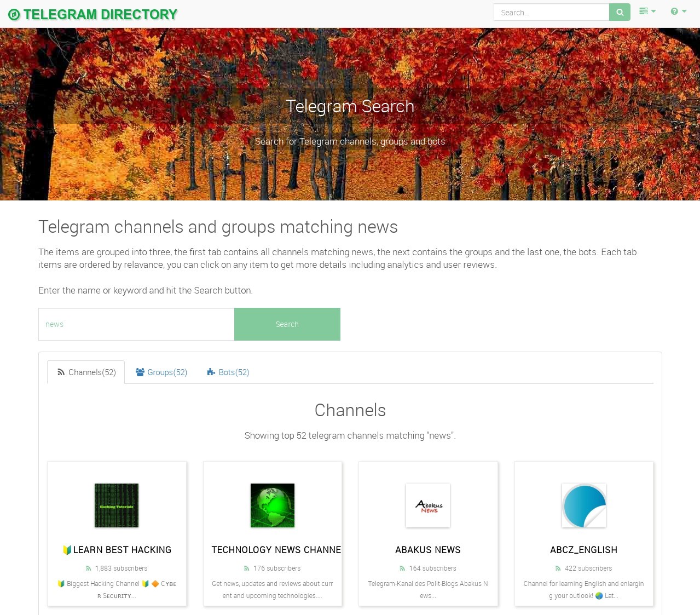This screenshot has height=615, width=700.
Task: Click the 'Channels' section heading
Action: click(350, 410)
